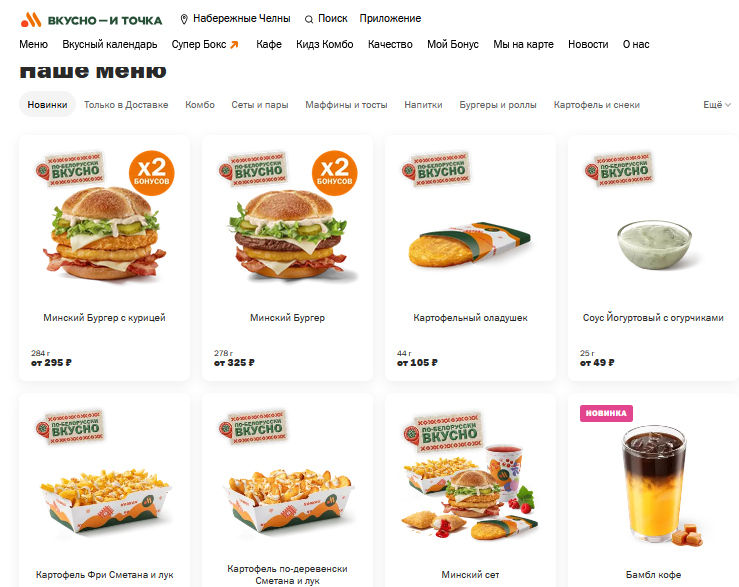Click the Супер Бокс orange arrow icon
This screenshot has width=739, height=587.
pyautogui.click(x=234, y=44)
